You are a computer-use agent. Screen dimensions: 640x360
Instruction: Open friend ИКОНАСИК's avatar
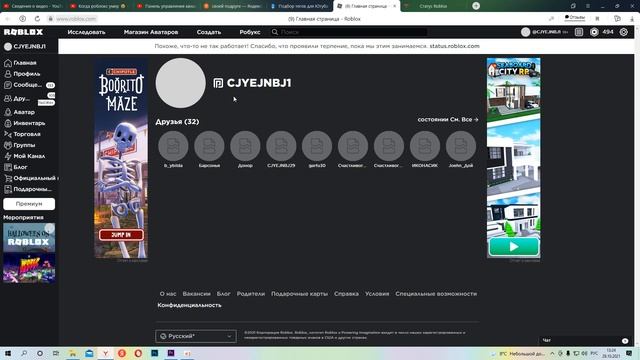[424, 146]
